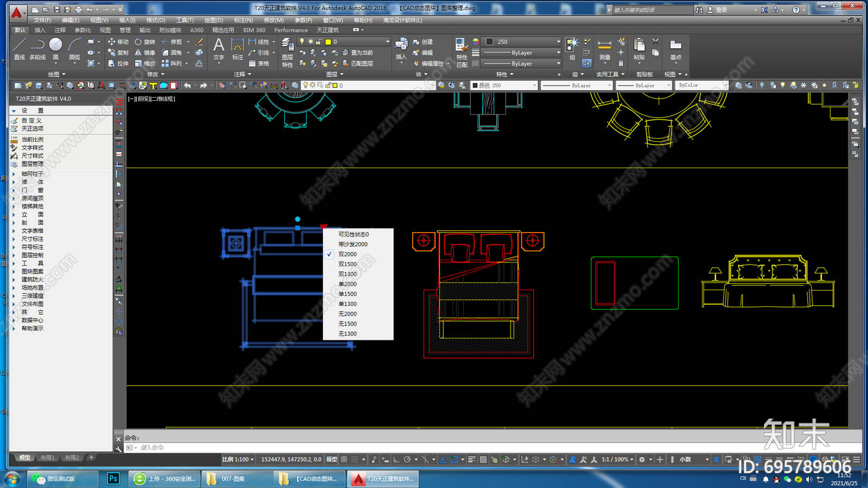Select the 圆 circle tool
Viewport: 868px width, 488px height.
55,49
